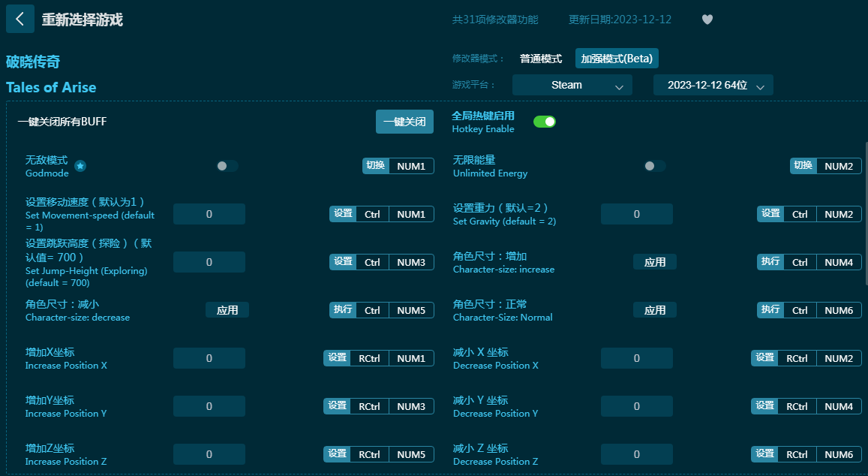868x476 pixels.
Task: Click 设置 for Decrease Position Z
Action: [x=765, y=454]
